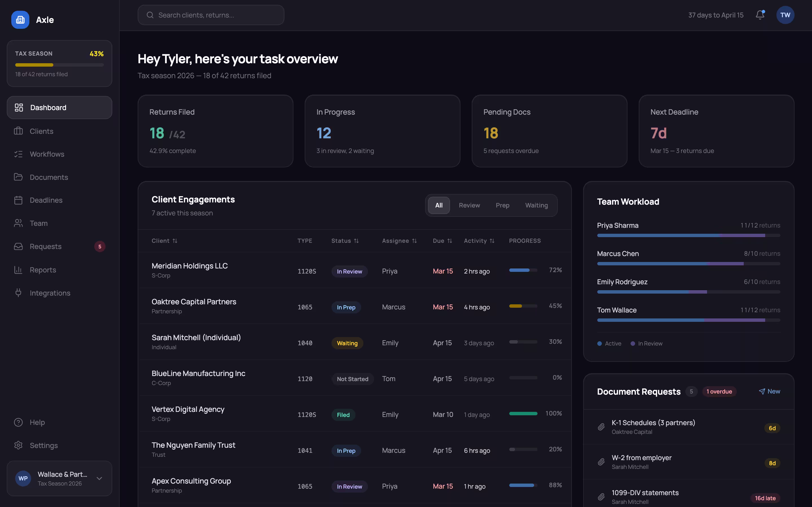The height and width of the screenshot is (507, 812).
Task: Open Documents via the folder icon
Action: click(x=18, y=177)
